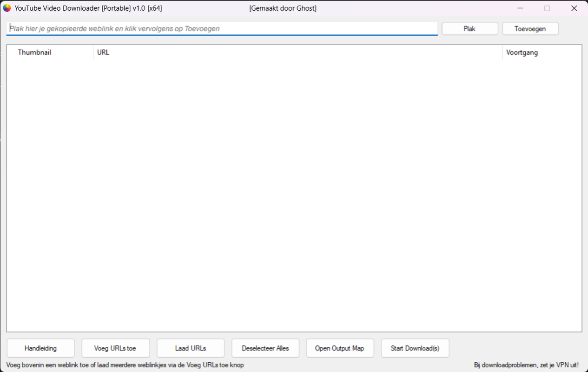Image resolution: width=588 pixels, height=372 pixels.
Task: Click the disabled maximize window button
Action: [x=547, y=8]
